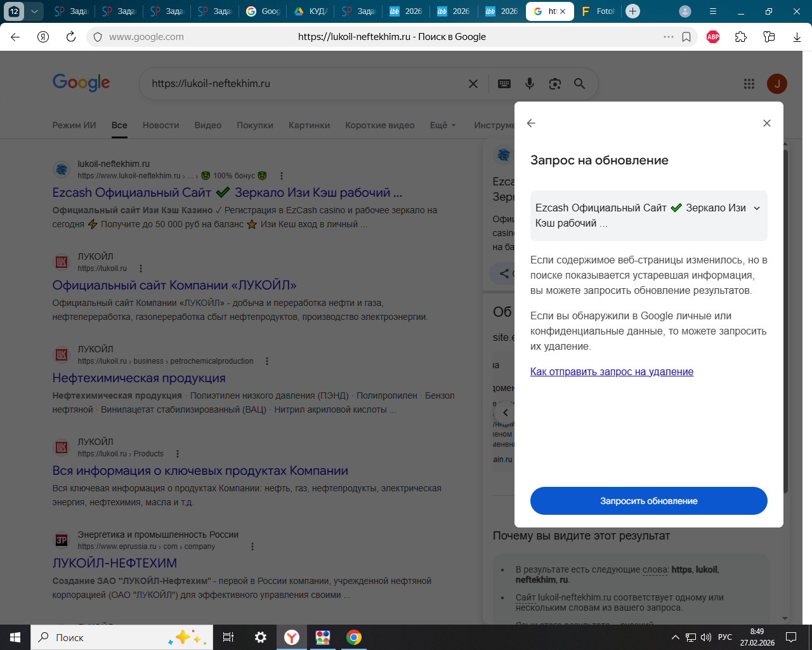The height and width of the screenshot is (650, 812).
Task: Switch to the 'Видео' tab
Action: (x=208, y=125)
